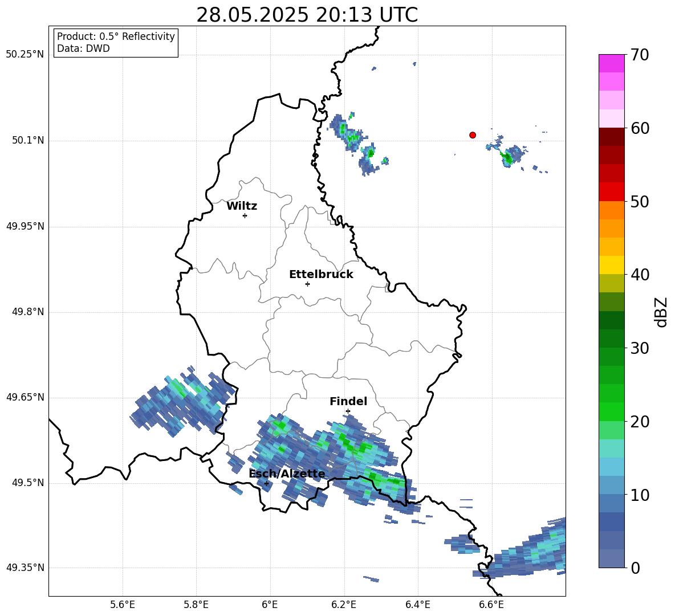Click the dBZ colorbar axis label

[x=660, y=312]
